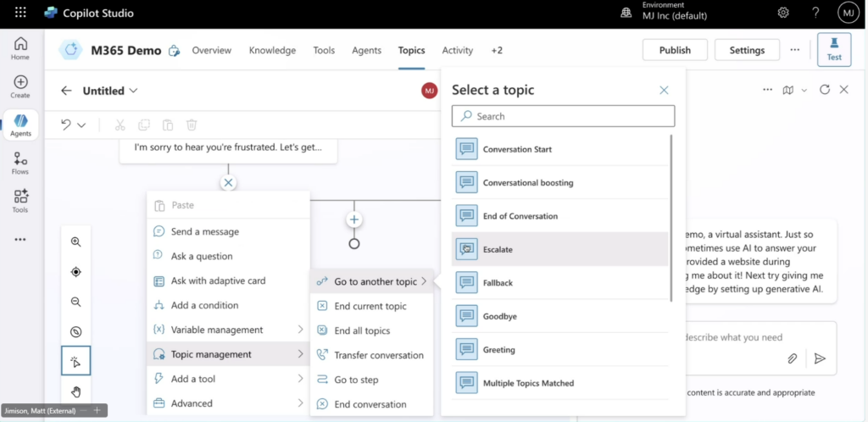This screenshot has width=868, height=422.
Task: Switch to the Agents tab
Action: pos(366,50)
